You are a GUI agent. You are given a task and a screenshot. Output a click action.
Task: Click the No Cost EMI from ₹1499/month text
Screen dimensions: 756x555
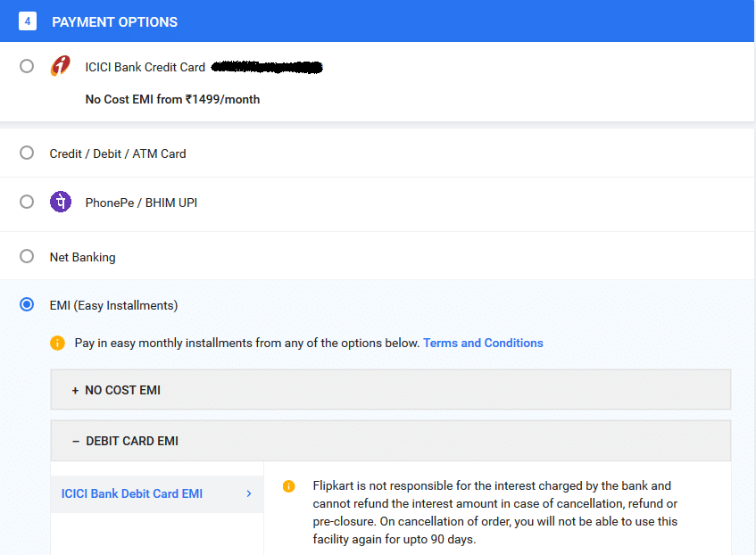coord(172,99)
